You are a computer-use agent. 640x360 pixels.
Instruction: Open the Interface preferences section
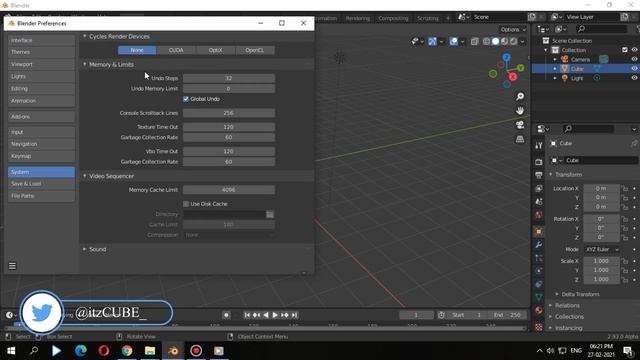(41, 40)
